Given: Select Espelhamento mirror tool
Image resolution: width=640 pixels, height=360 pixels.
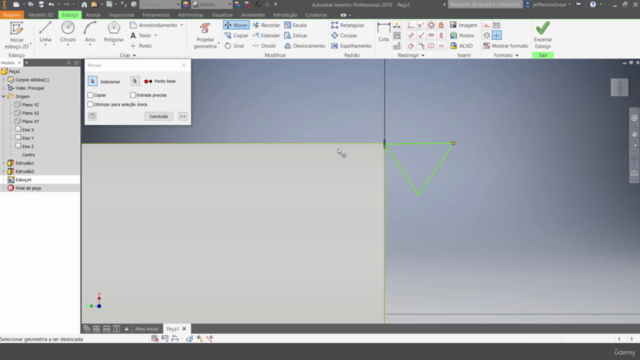Looking at the screenshot, I should click(x=351, y=46).
